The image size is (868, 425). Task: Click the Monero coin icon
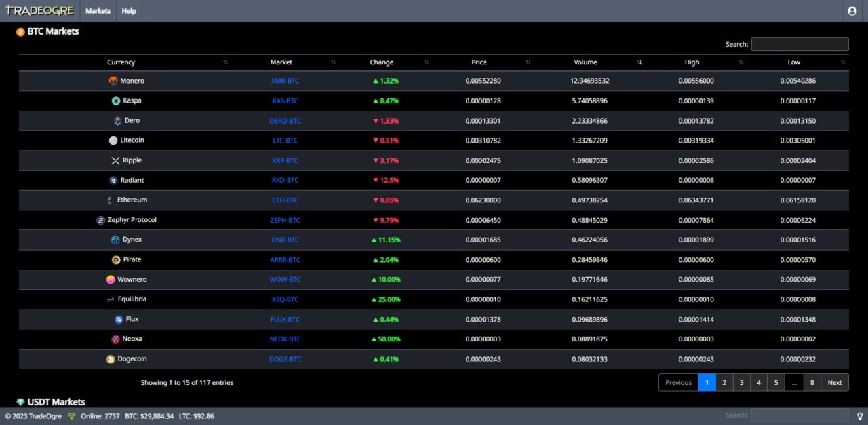113,81
